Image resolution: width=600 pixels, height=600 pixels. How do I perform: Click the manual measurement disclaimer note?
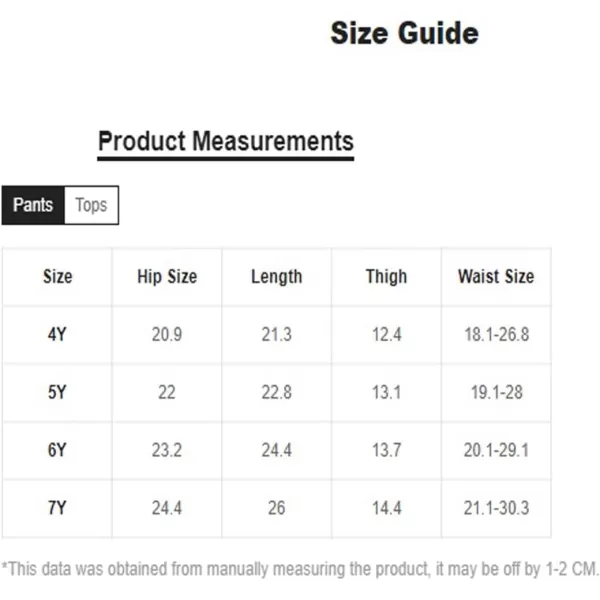[300, 569]
